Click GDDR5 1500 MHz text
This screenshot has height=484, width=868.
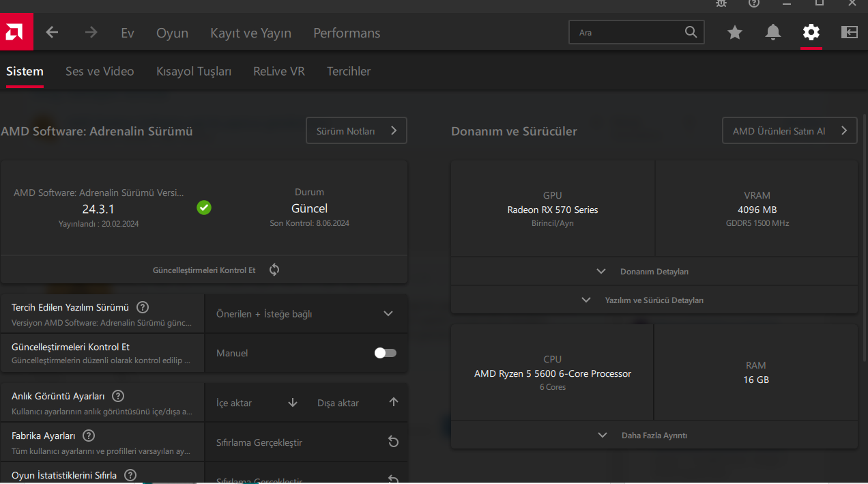coord(757,223)
